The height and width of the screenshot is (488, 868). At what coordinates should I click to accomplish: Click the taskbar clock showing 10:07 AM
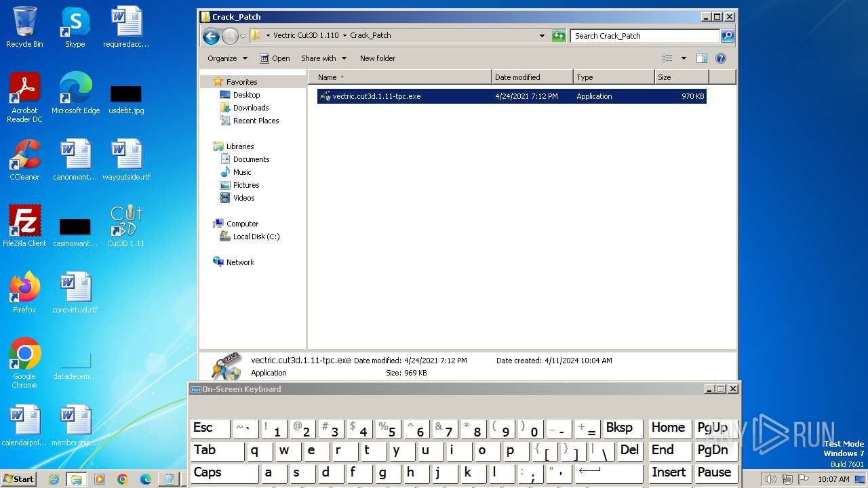point(833,479)
